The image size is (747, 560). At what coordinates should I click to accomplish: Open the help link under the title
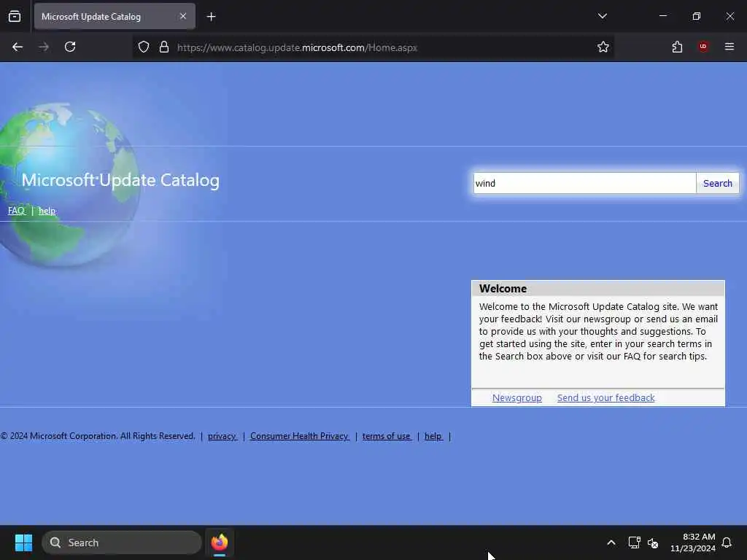pyautogui.click(x=47, y=211)
